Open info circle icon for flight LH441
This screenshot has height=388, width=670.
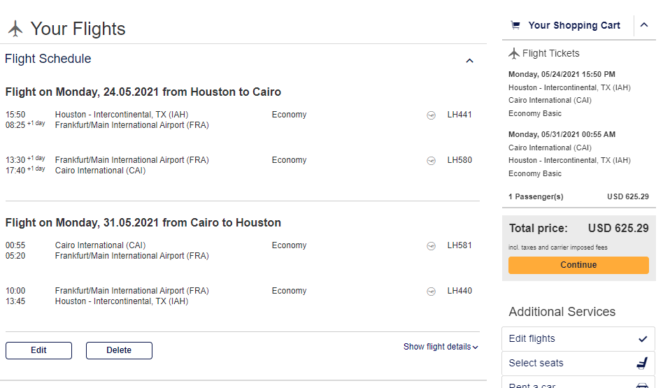point(431,115)
